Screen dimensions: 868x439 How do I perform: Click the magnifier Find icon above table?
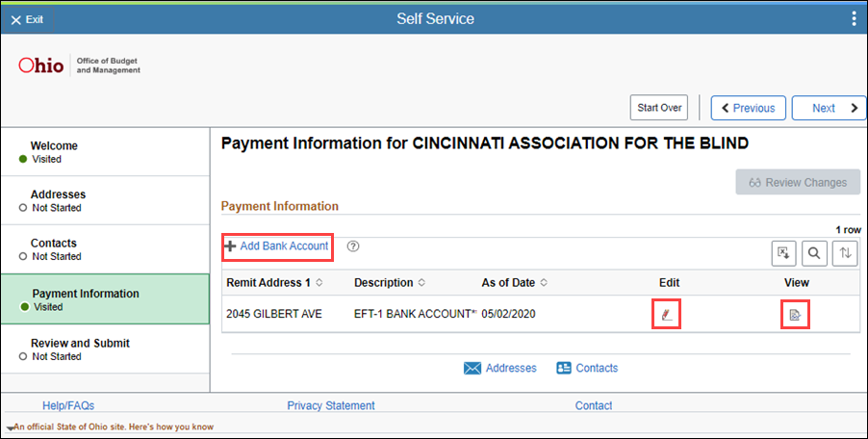tap(814, 253)
